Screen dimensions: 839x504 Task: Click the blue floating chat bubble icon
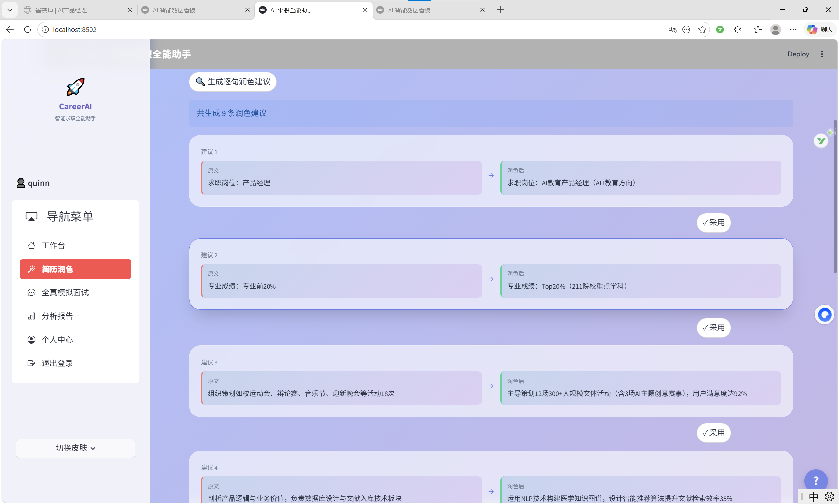click(x=824, y=314)
